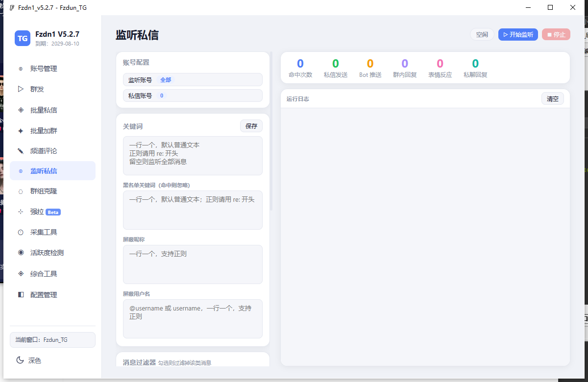The height and width of the screenshot is (382, 588).
Task: Click the 私信发送 counter
Action: tap(336, 68)
